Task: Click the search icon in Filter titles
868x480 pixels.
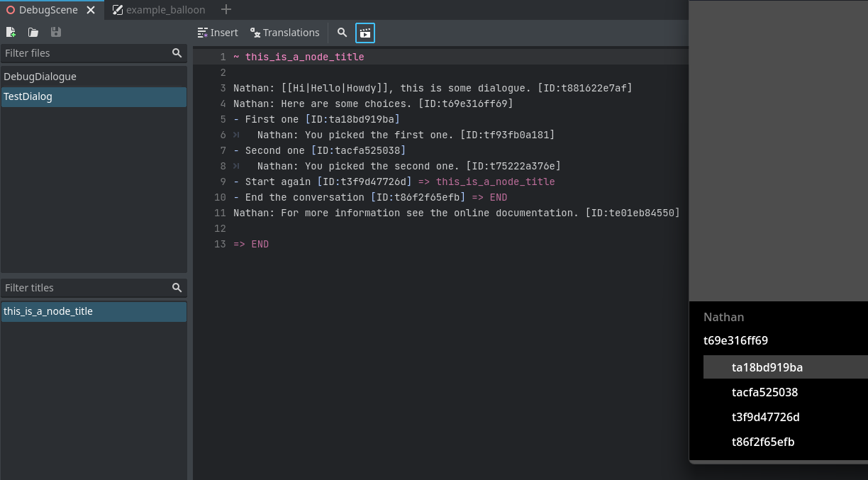Action: tap(177, 287)
